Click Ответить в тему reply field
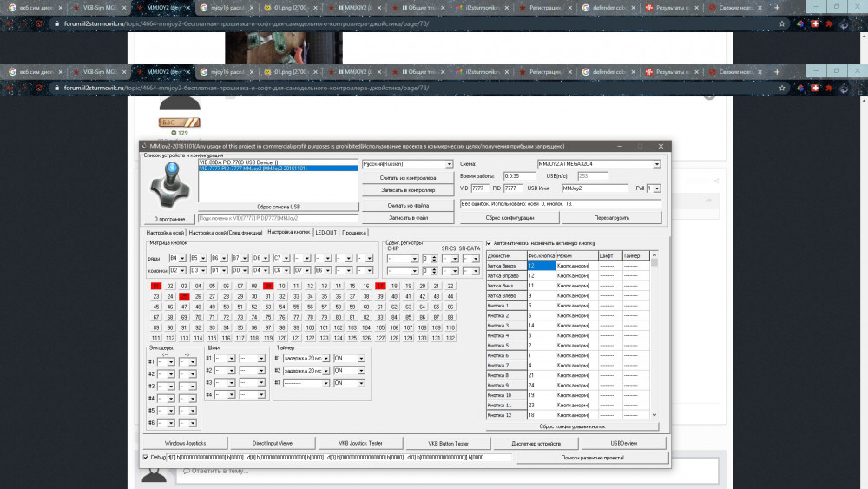The width and height of the screenshot is (868, 489). point(447,471)
